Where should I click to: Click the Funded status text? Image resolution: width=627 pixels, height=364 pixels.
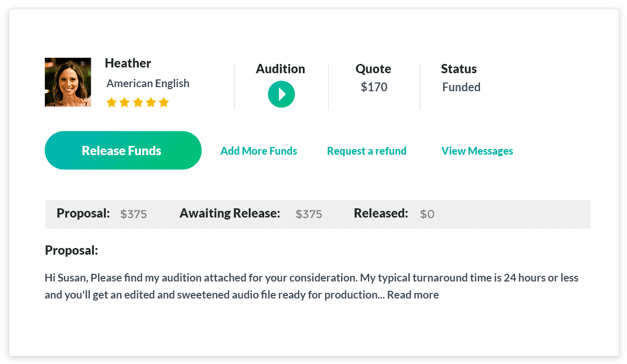[x=461, y=87]
